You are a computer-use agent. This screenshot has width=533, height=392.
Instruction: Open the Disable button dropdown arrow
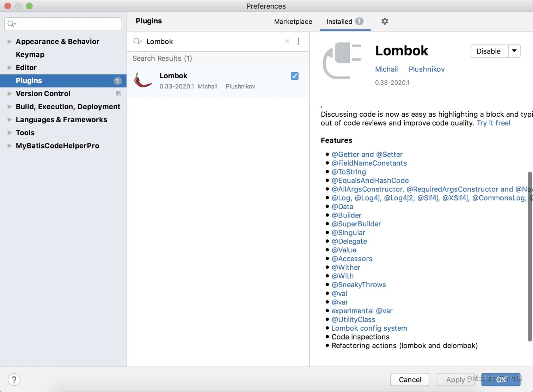click(514, 51)
